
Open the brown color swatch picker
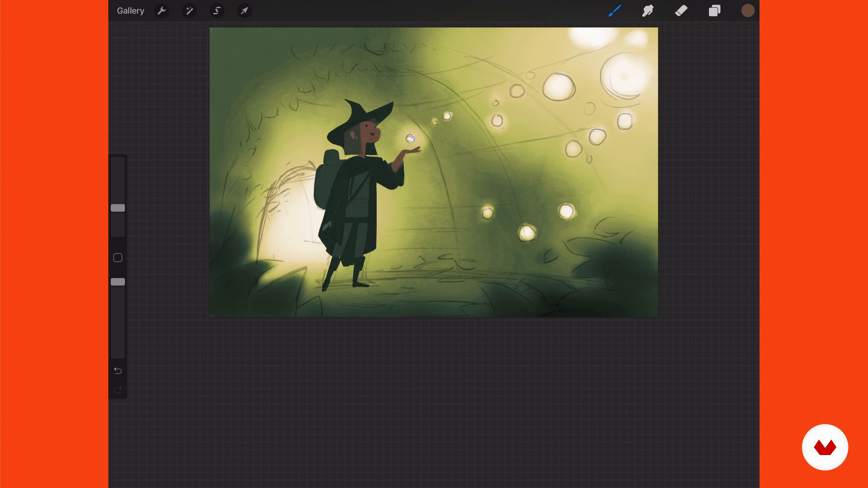click(x=748, y=11)
